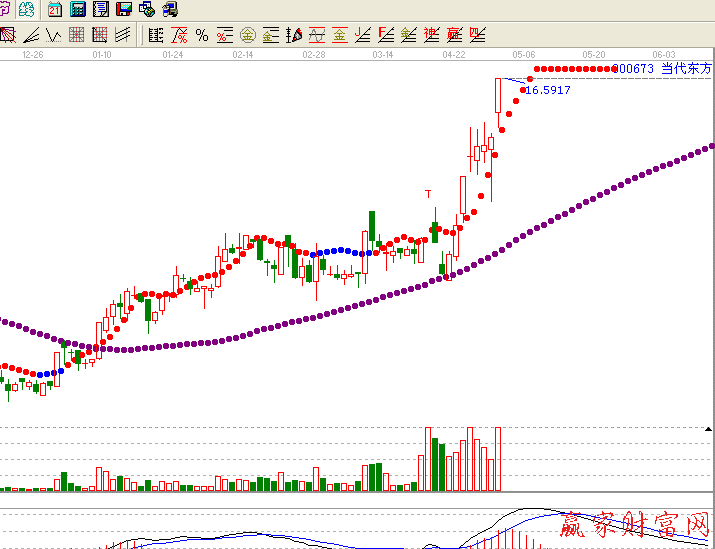
Task: Select the plain % percent tool
Action: (x=202, y=36)
